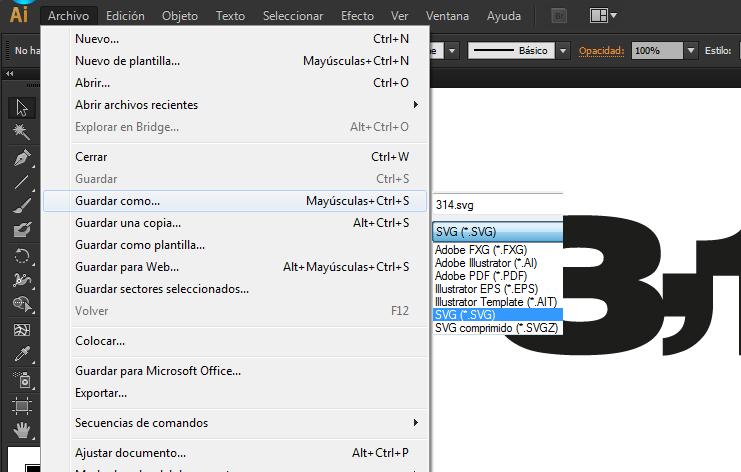The height and width of the screenshot is (472, 741).
Task: Select the Warp tool
Action: pyautogui.click(x=21, y=280)
